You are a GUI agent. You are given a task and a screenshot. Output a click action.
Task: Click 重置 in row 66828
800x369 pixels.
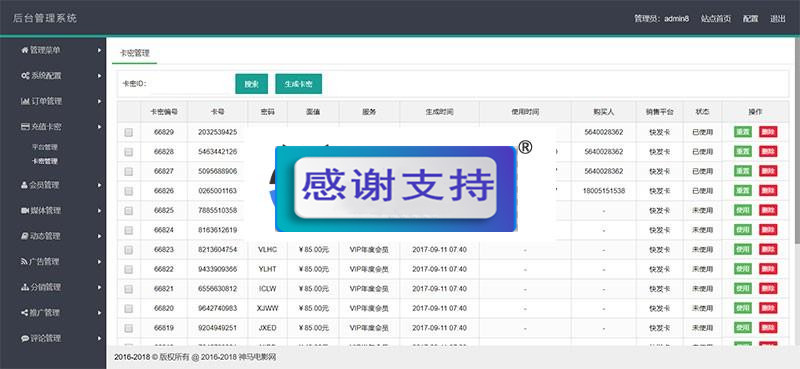coord(743,152)
